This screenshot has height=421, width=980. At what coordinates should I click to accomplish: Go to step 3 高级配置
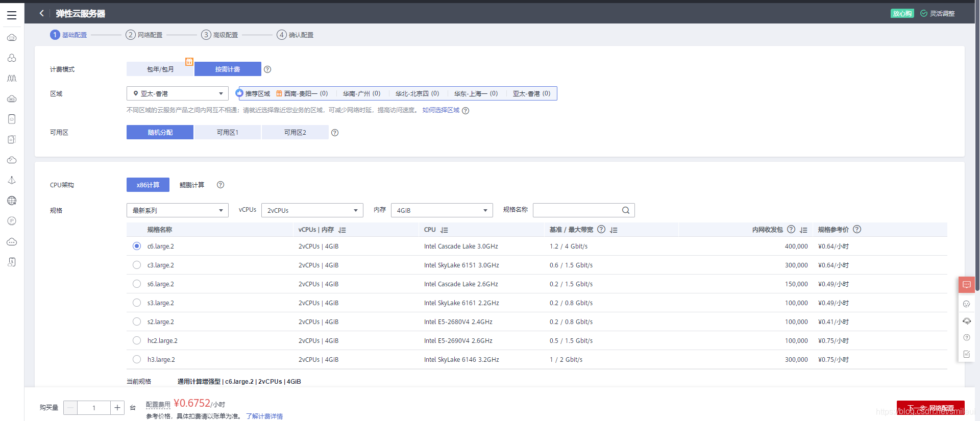(220, 35)
